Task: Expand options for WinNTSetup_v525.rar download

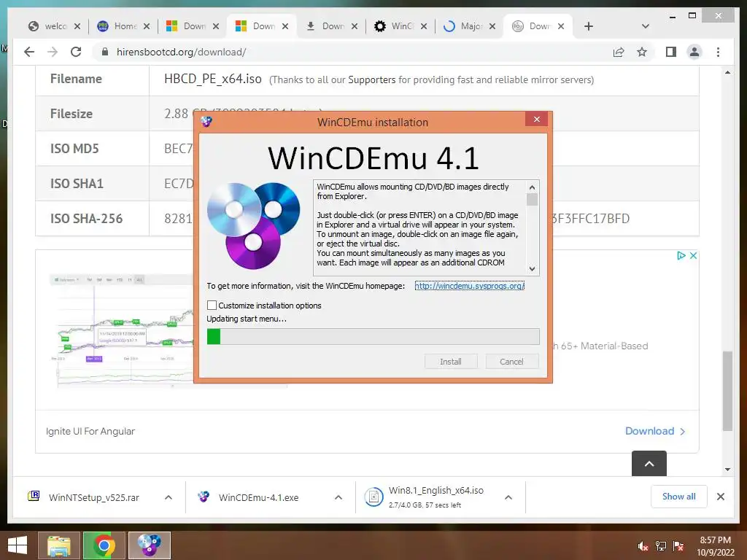Action: (169, 497)
